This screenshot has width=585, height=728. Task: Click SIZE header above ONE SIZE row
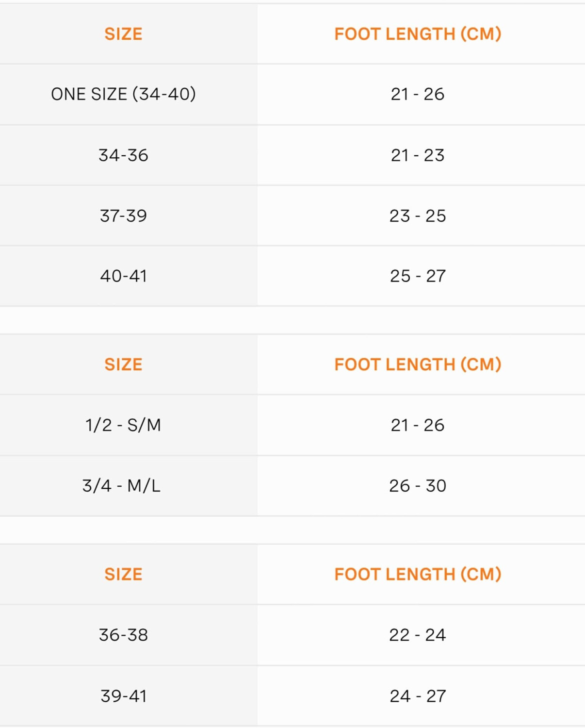point(123,34)
